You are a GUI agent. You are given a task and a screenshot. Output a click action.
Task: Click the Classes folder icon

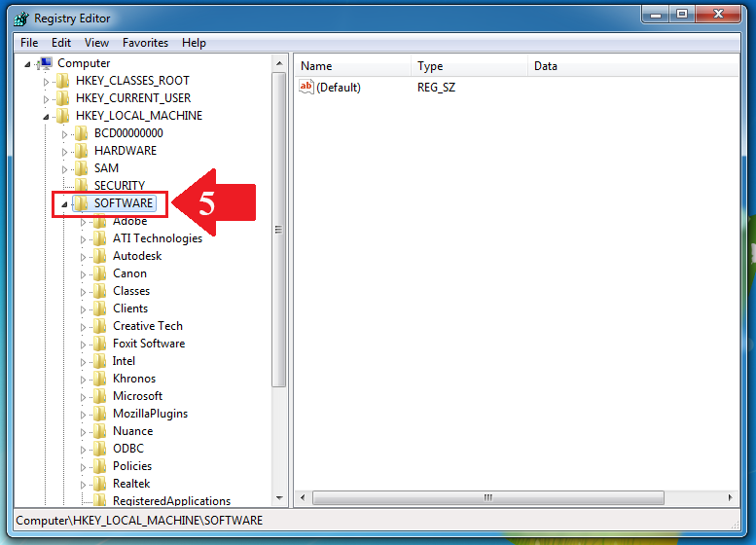(100, 291)
